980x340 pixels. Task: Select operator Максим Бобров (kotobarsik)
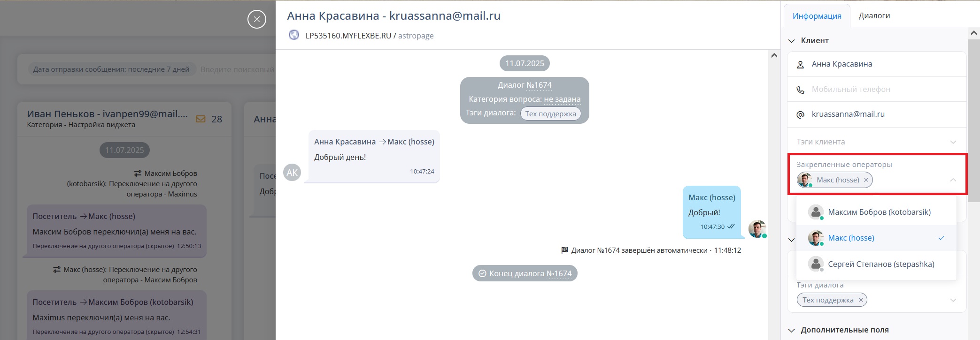(879, 212)
